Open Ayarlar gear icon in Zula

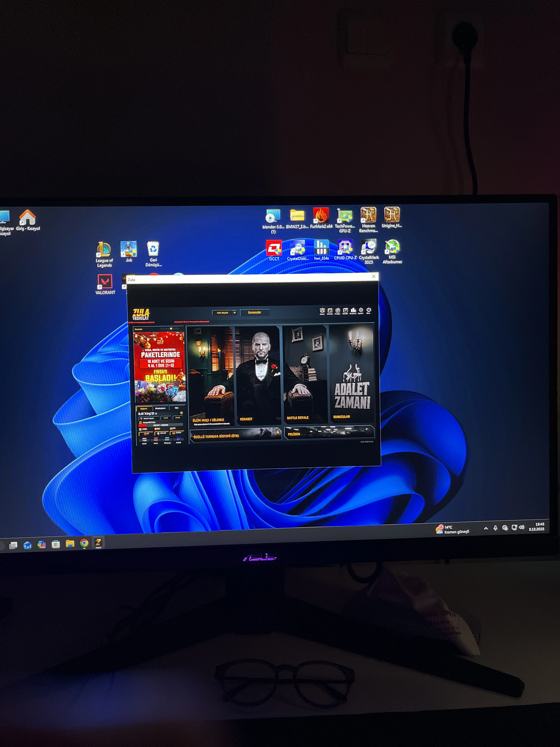(361, 310)
